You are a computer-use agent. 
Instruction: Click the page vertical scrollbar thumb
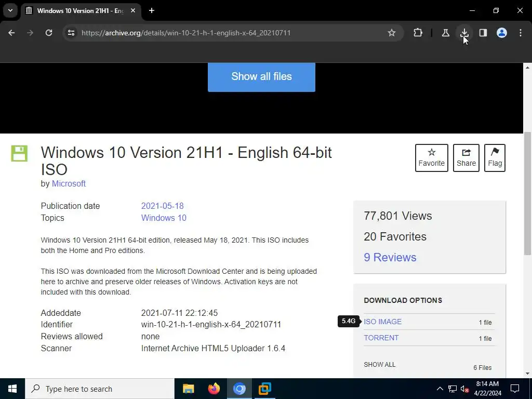tap(528, 193)
